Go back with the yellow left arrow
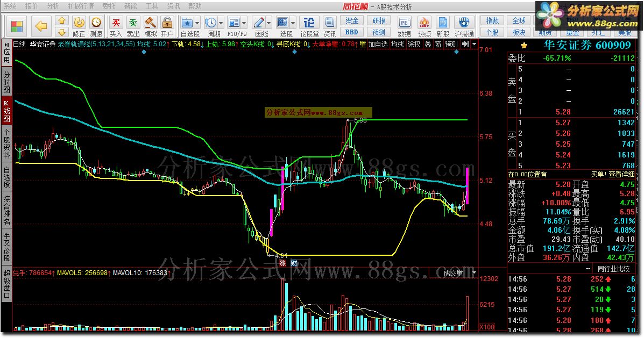Viewport: 644px width, 338px height. click(x=41, y=27)
